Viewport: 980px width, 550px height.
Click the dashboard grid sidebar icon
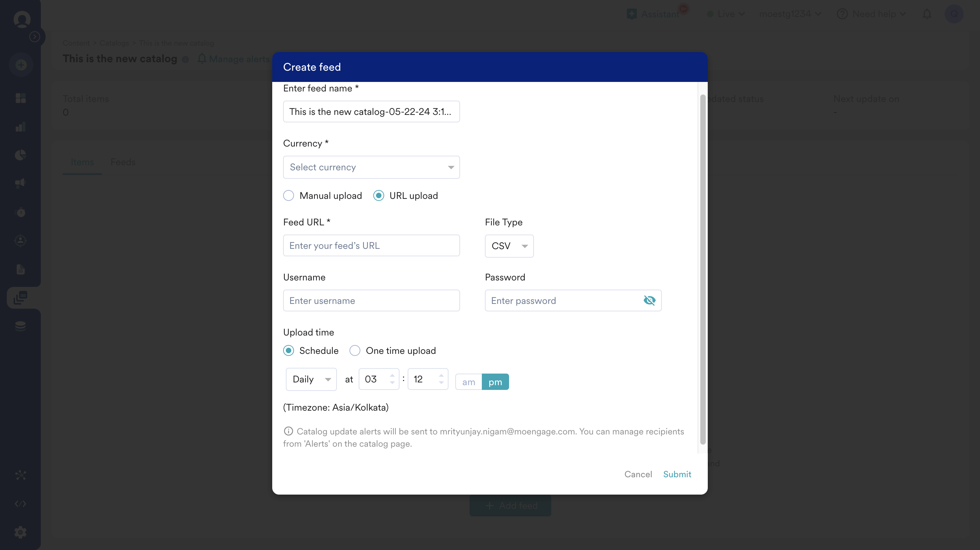click(20, 98)
